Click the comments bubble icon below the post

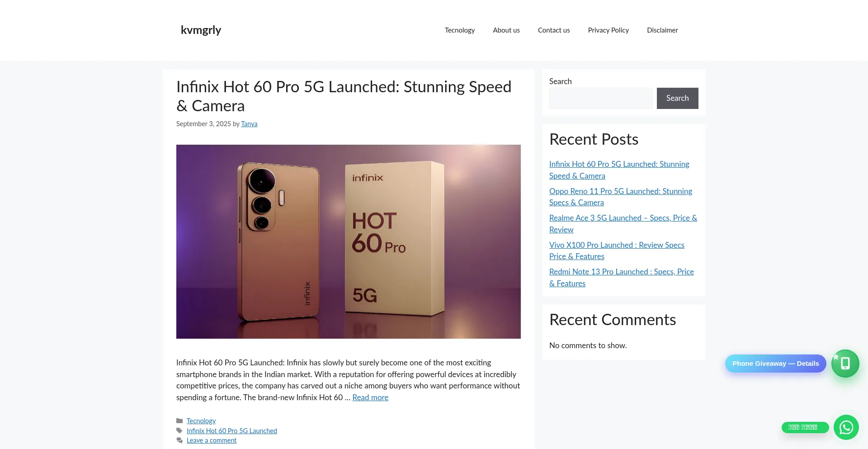[179, 440]
